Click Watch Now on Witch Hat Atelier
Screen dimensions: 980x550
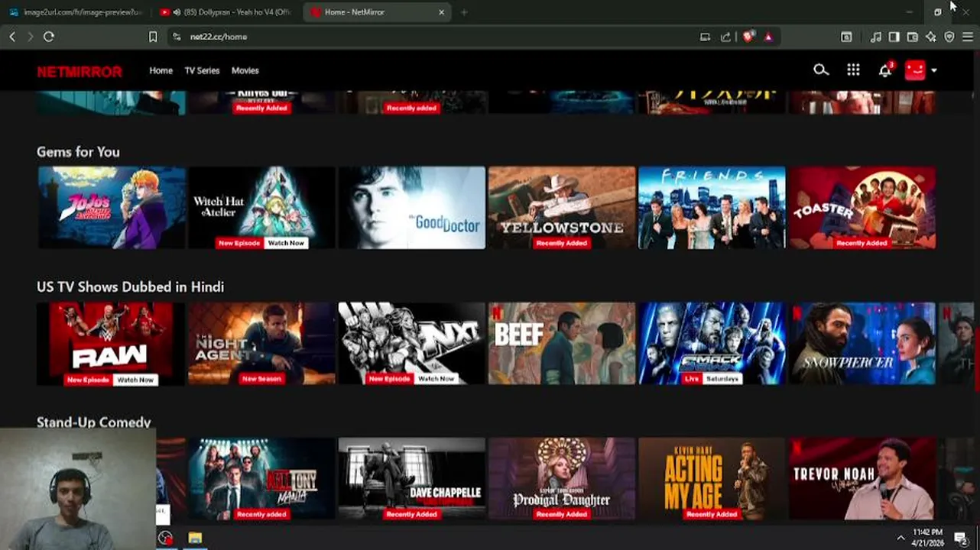[x=286, y=243]
